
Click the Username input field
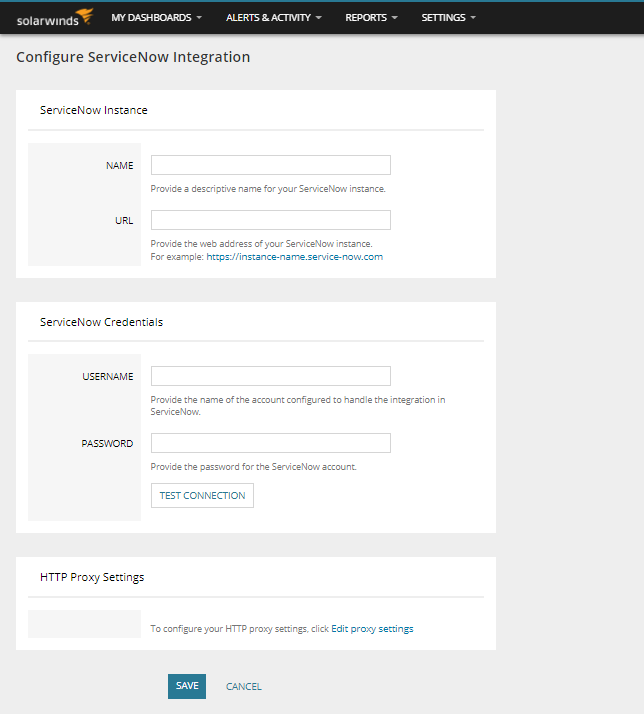pos(270,376)
